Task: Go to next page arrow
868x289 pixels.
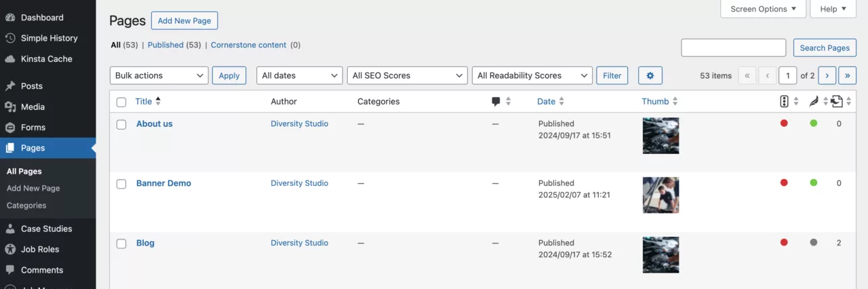Action: (827, 75)
